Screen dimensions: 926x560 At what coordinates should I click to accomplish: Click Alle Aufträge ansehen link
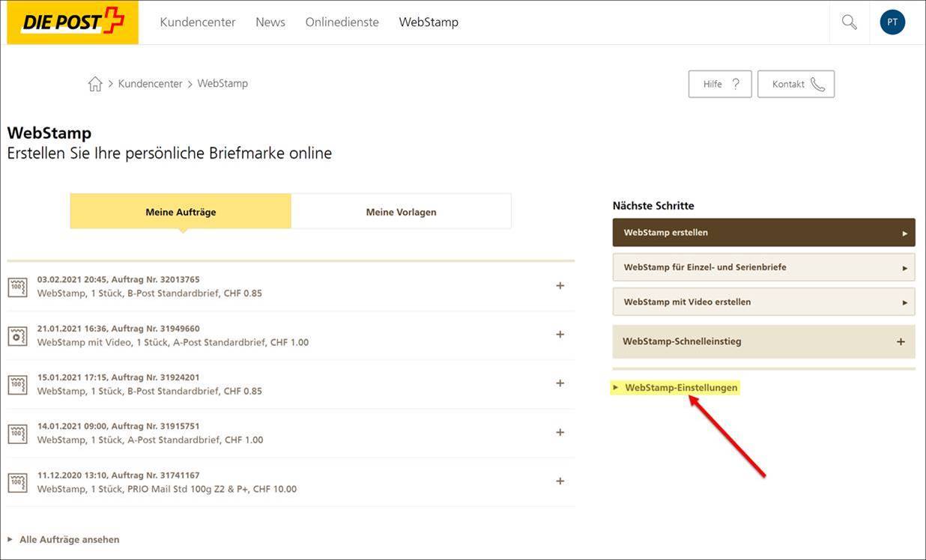tap(69, 539)
